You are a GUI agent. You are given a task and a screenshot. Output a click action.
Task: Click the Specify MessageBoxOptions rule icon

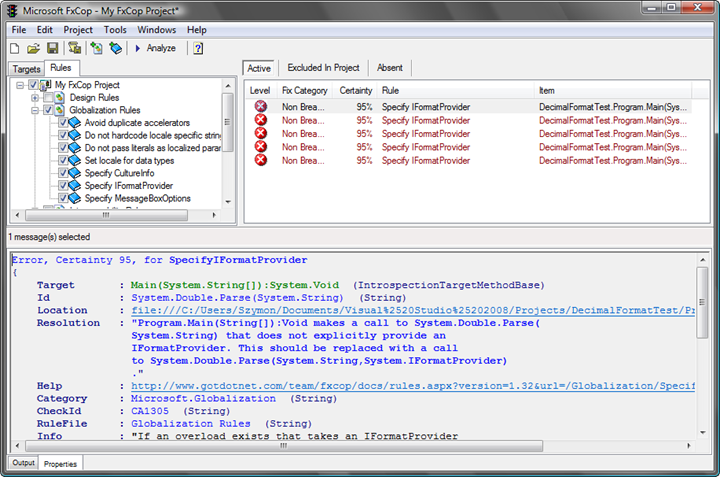pyautogui.click(x=74, y=198)
